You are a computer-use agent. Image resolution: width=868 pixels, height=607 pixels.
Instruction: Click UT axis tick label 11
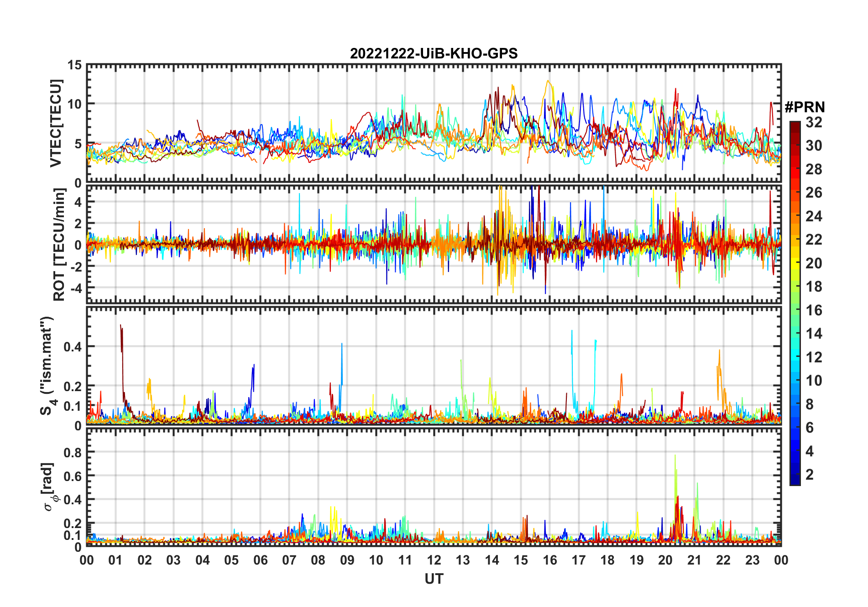click(405, 560)
